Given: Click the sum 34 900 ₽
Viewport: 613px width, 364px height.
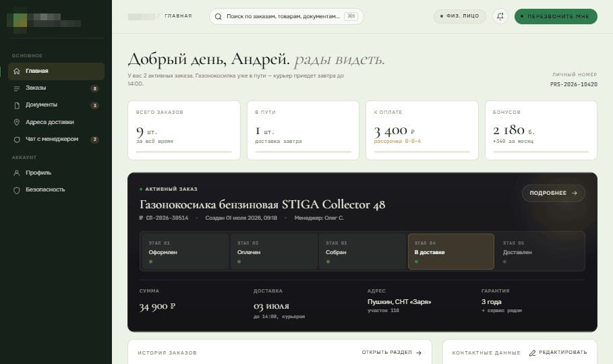Looking at the screenshot, I should pos(158,307).
